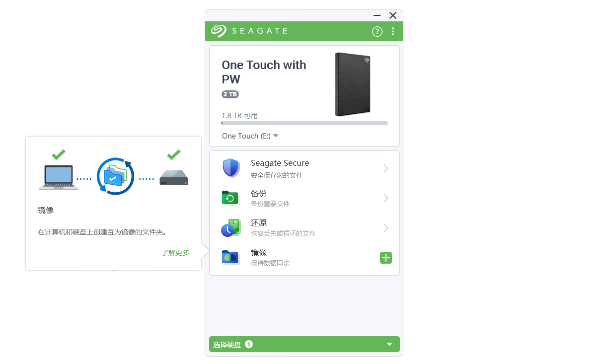The height and width of the screenshot is (364, 608).
Task: Click the mirror folder icon
Action: click(x=230, y=258)
